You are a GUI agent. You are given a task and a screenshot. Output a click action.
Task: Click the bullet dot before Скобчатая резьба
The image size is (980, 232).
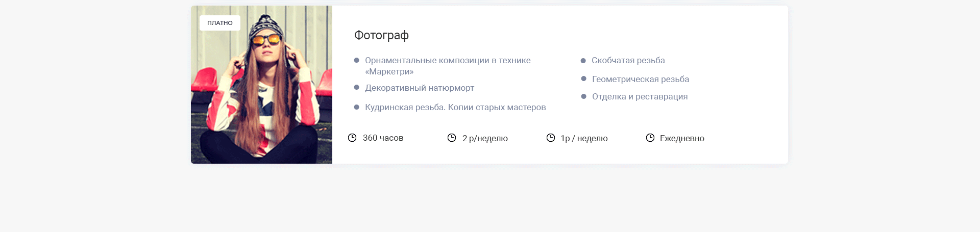coord(583,61)
